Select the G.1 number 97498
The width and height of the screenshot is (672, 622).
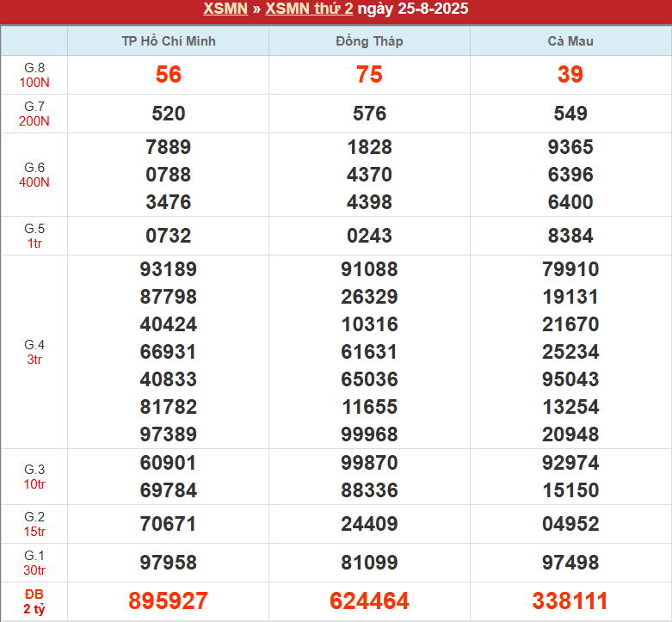coord(570,563)
